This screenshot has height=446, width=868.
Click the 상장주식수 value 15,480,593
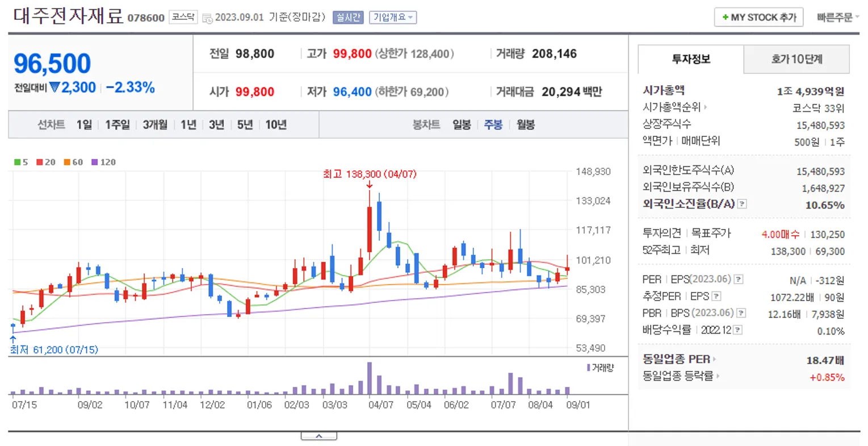click(x=820, y=126)
